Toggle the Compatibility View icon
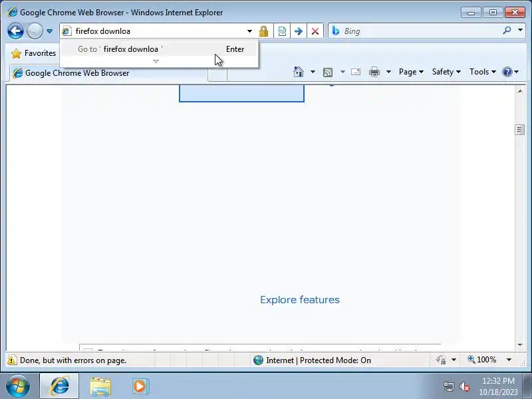This screenshot has width=532, height=399. click(282, 31)
